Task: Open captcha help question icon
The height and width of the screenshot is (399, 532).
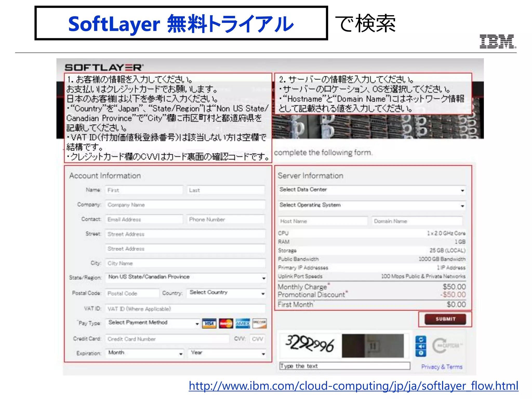Action: pos(421,353)
